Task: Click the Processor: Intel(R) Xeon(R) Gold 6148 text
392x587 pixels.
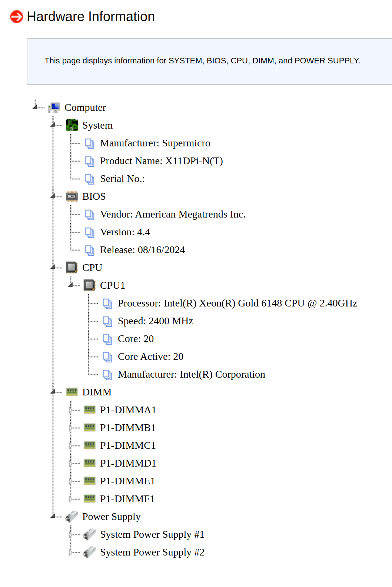Action: coord(237,303)
